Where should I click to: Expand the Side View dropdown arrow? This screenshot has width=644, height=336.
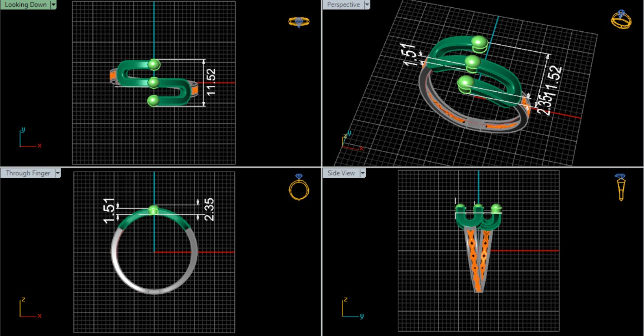tap(362, 173)
